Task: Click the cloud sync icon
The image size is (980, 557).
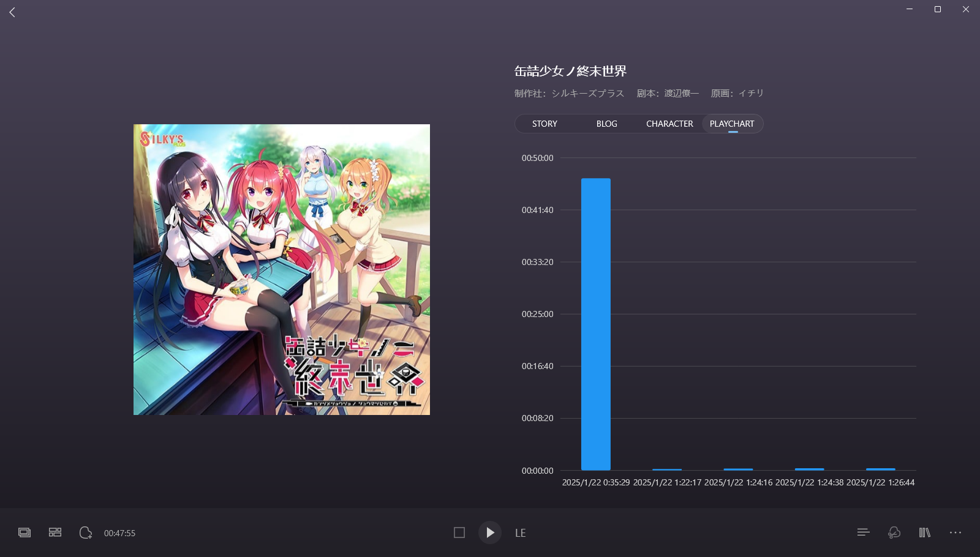Action: click(x=894, y=533)
